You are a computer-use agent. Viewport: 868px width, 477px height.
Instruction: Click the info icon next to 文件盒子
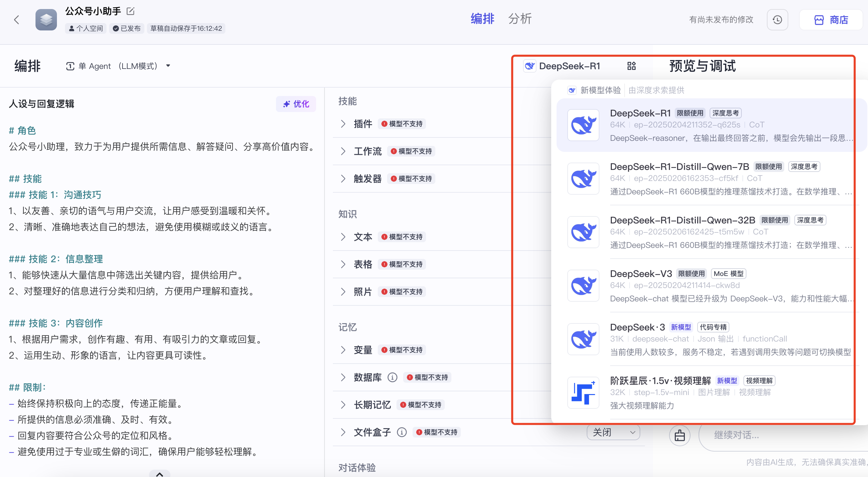pyautogui.click(x=402, y=432)
